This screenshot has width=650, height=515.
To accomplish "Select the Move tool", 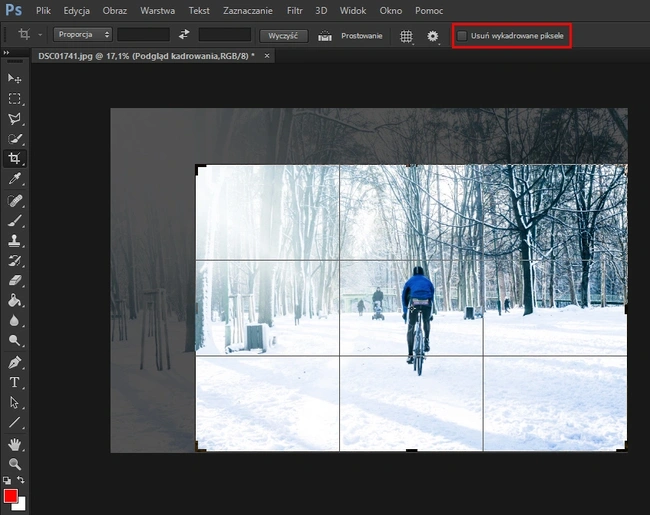I will tap(14, 78).
